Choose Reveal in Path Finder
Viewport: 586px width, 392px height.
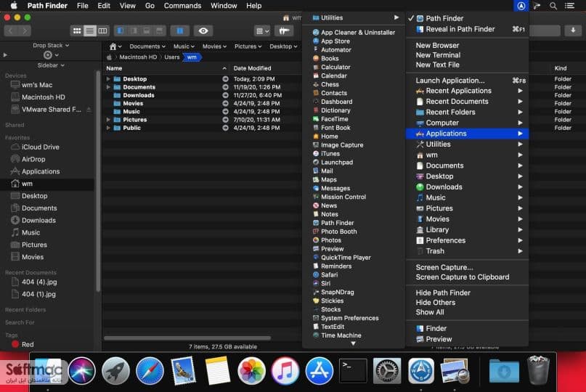[x=467, y=29]
